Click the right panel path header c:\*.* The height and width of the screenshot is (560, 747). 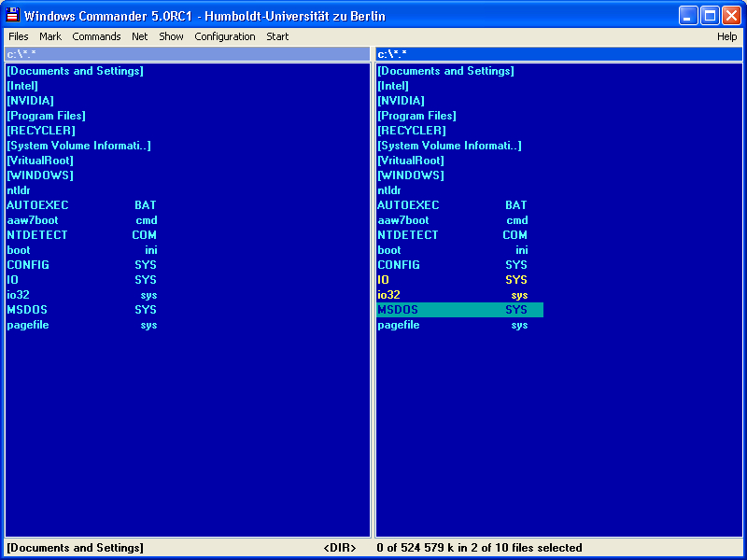[558, 54]
